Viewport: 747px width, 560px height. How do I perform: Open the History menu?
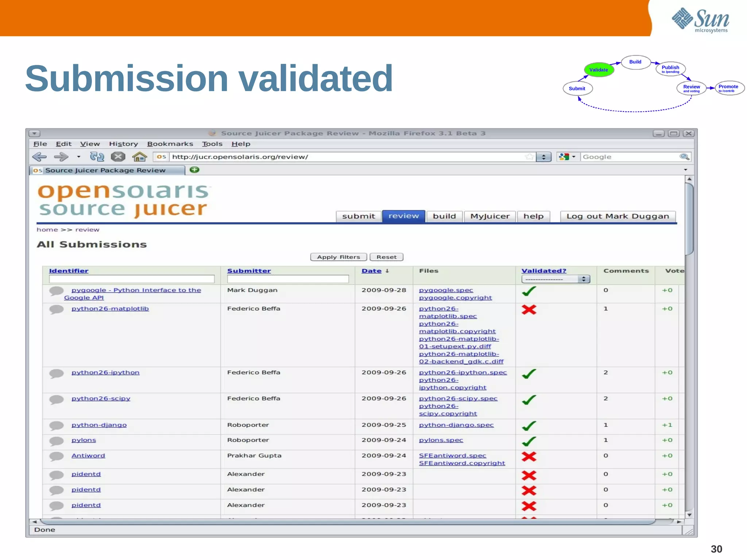click(123, 144)
